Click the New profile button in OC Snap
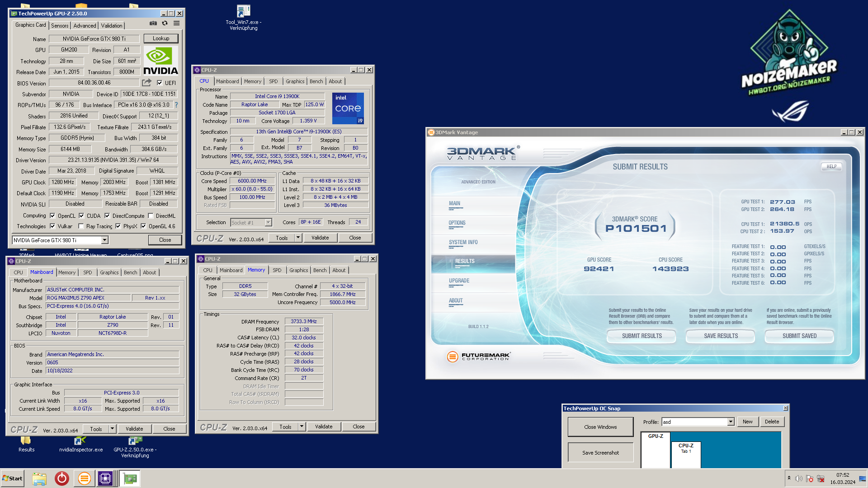Image resolution: width=868 pixels, height=488 pixels. click(747, 422)
